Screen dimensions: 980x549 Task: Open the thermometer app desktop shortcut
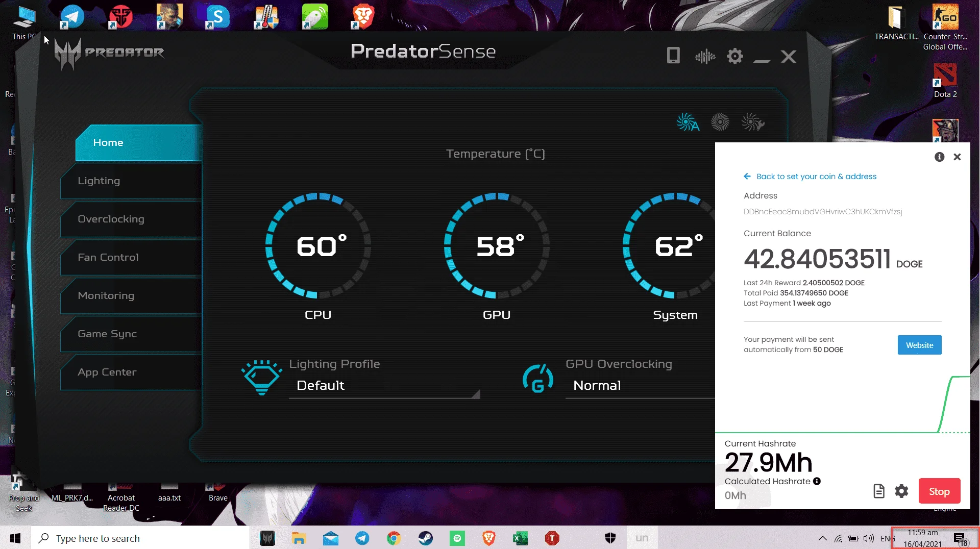tap(266, 16)
